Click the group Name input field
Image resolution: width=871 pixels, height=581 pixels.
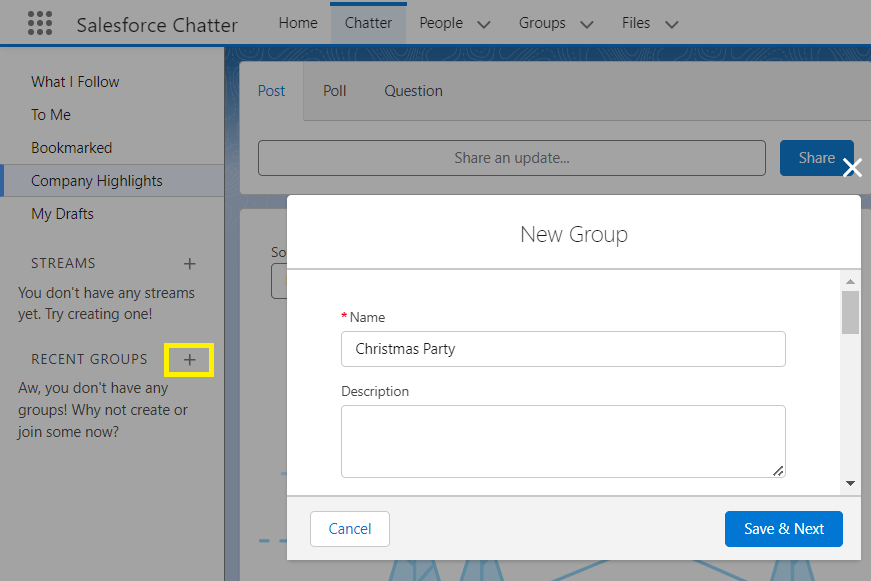[x=563, y=349]
